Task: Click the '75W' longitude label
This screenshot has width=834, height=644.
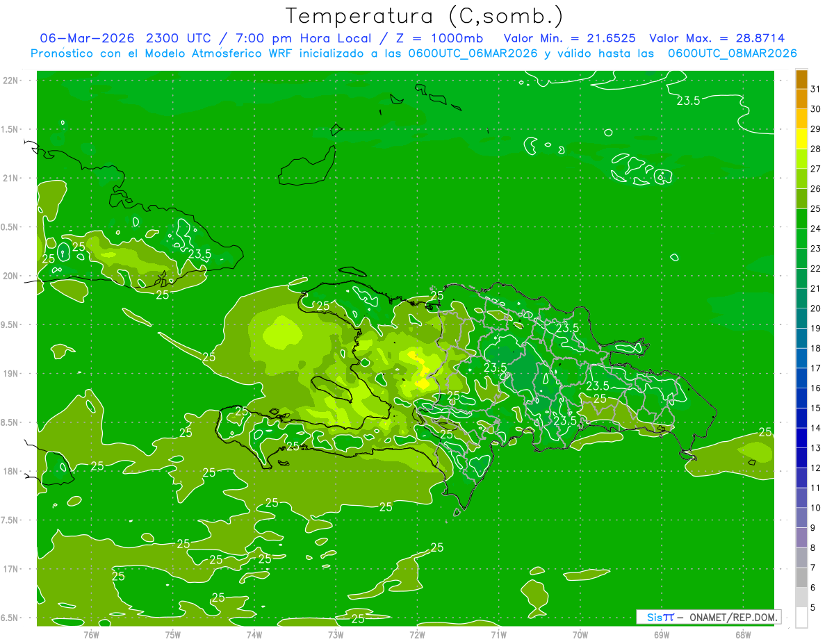Action: pos(172,634)
